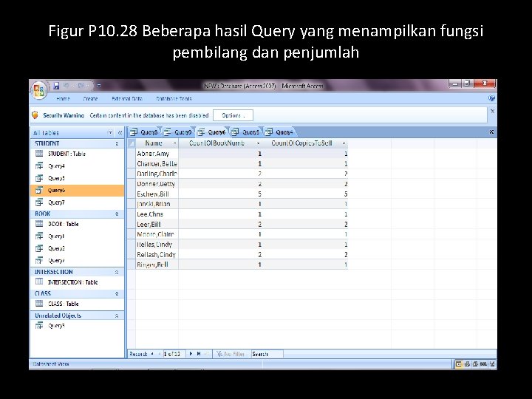This screenshot has width=532, height=399.
Task: Switch to the Query4 document tab
Action: click(279, 132)
